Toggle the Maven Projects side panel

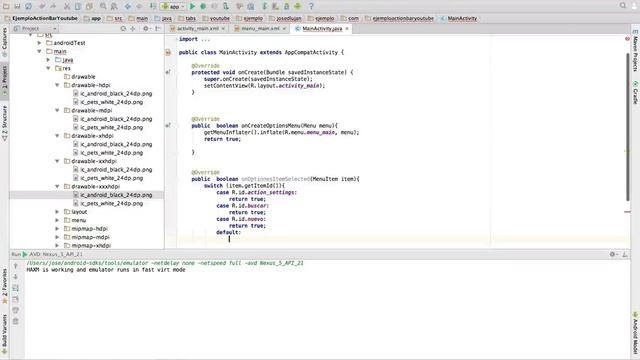(635, 51)
